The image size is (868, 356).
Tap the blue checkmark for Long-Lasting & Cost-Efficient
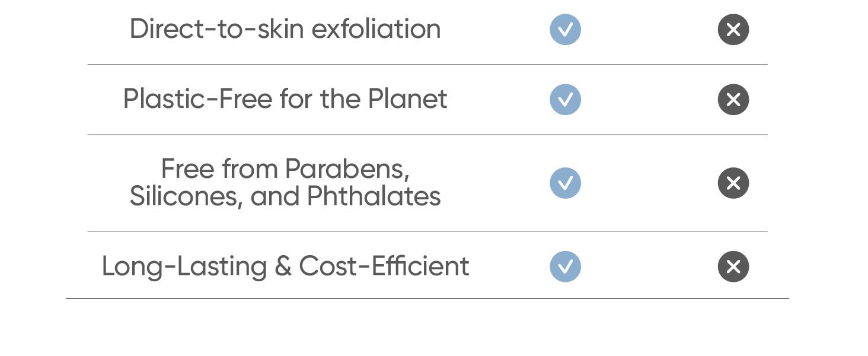tap(565, 267)
